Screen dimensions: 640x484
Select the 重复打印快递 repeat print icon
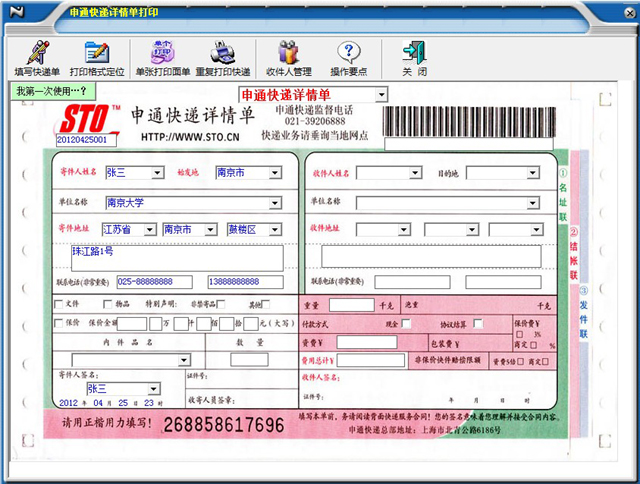click(x=223, y=58)
